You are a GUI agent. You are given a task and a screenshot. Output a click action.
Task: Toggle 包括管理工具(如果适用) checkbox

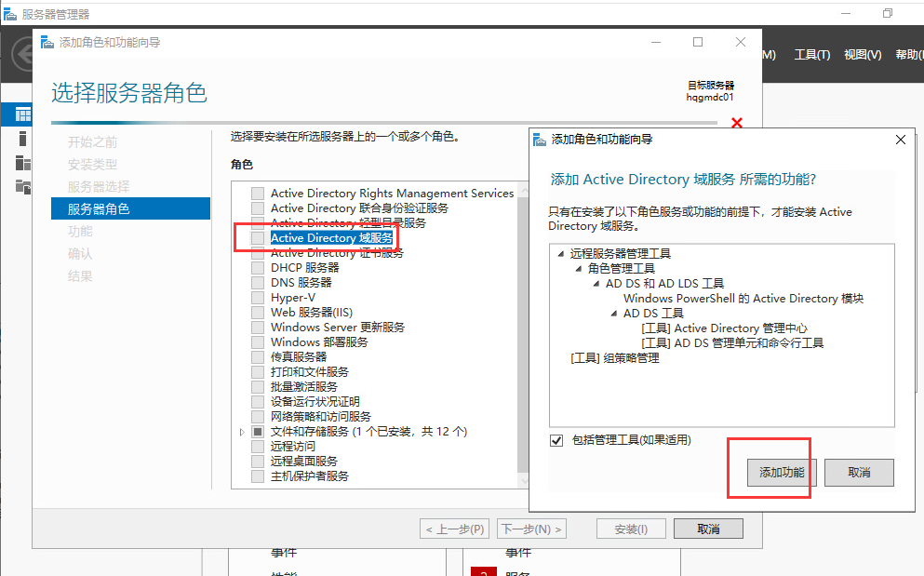point(556,440)
